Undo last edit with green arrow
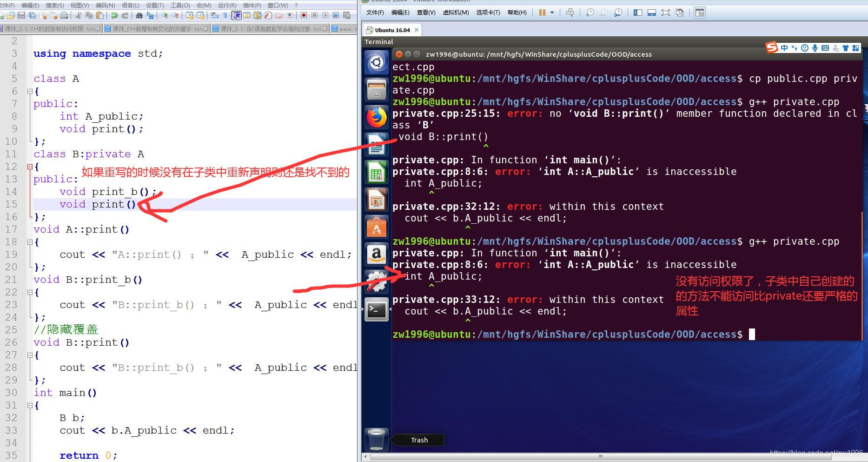 pos(114,15)
